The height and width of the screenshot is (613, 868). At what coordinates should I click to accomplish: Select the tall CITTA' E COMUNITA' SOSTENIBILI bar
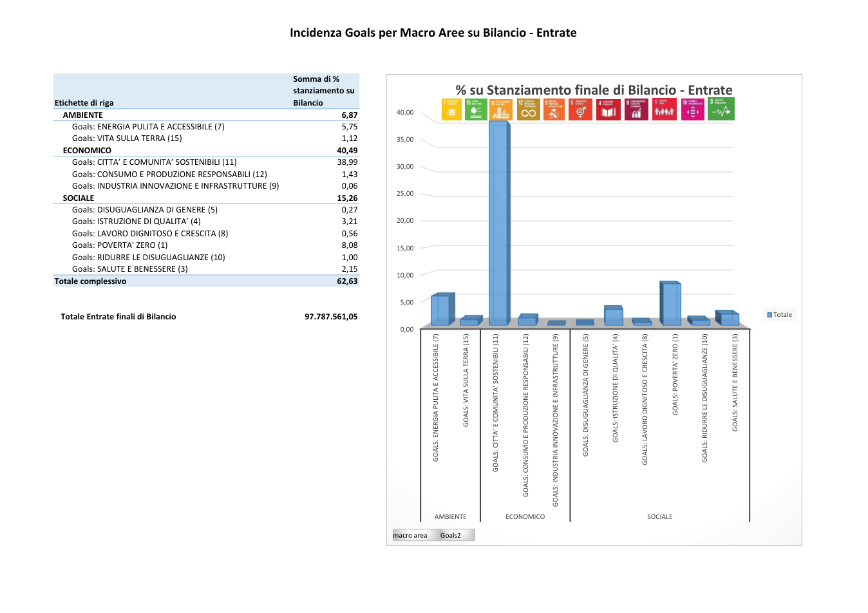point(500,223)
